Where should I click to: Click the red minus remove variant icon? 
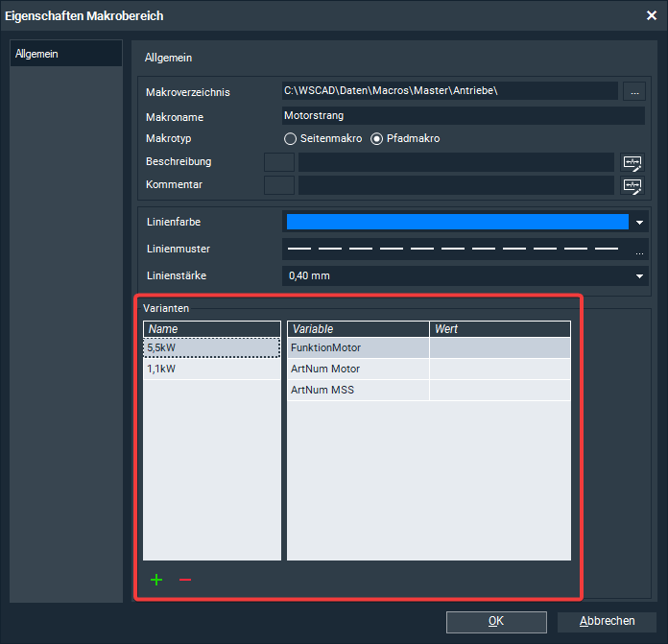point(185,580)
